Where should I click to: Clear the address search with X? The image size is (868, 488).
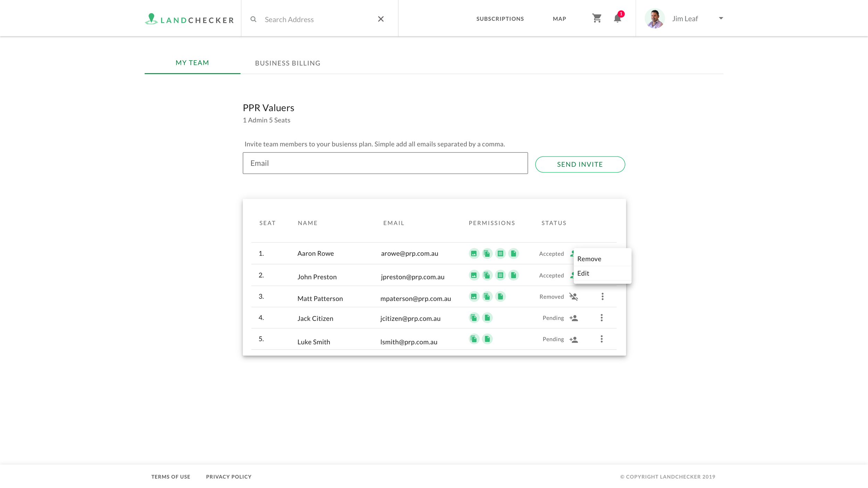(x=381, y=19)
